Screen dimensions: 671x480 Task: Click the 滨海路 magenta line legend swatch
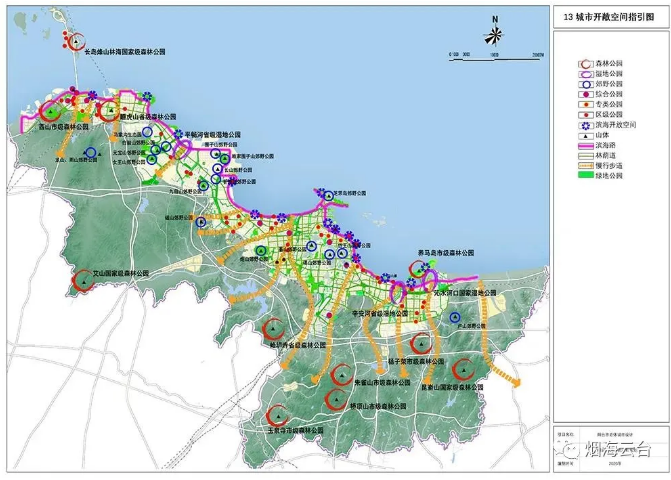click(586, 146)
